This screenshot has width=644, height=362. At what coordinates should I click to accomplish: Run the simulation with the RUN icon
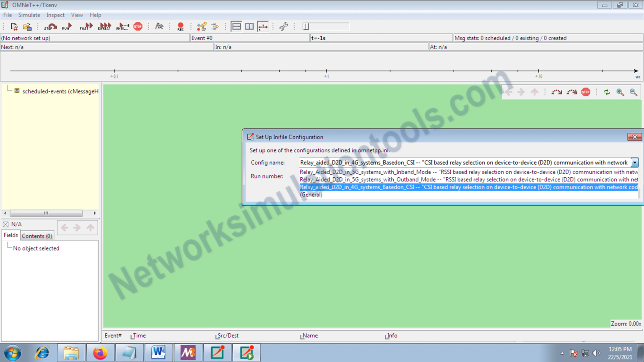[66, 26]
